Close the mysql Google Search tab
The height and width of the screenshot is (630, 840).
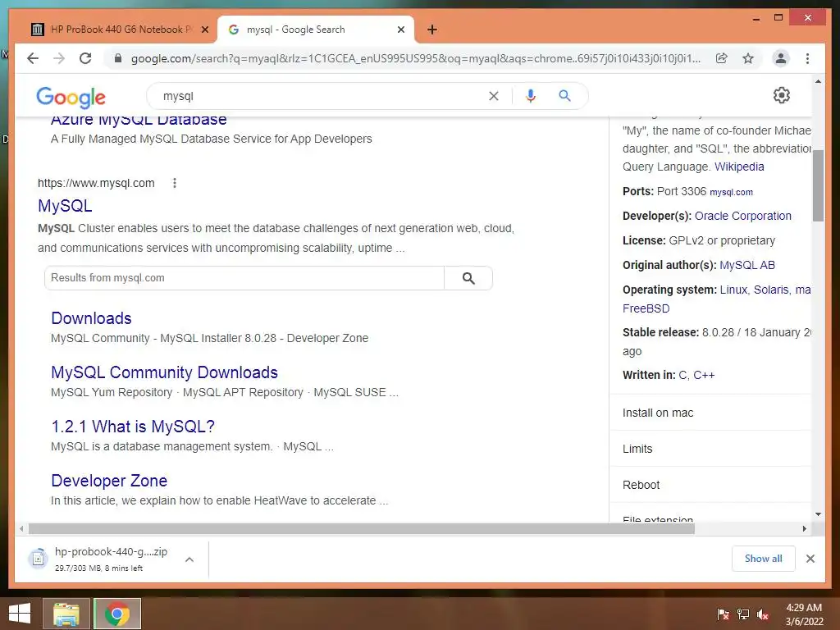pyautogui.click(x=400, y=30)
